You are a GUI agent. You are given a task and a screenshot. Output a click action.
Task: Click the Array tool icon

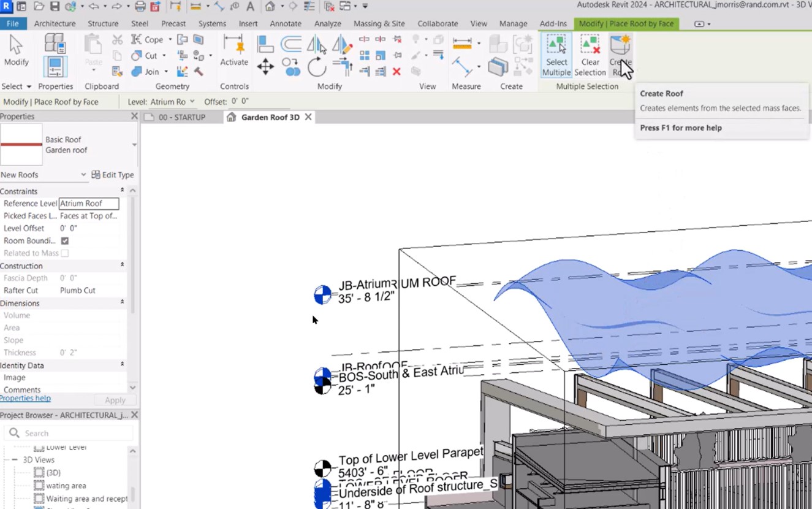(365, 56)
